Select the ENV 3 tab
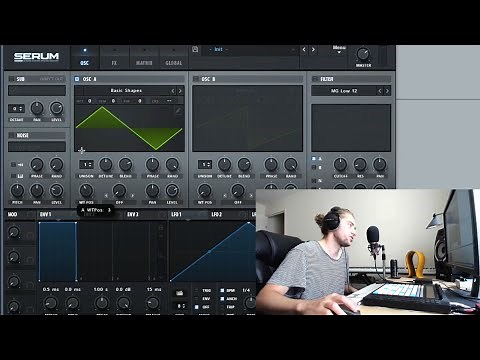 tap(133, 214)
